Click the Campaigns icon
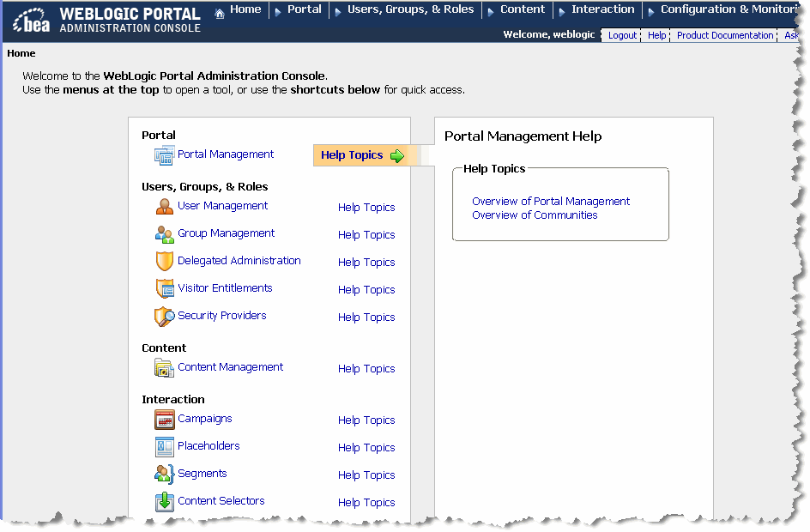This screenshot has width=810, height=532. [x=164, y=420]
